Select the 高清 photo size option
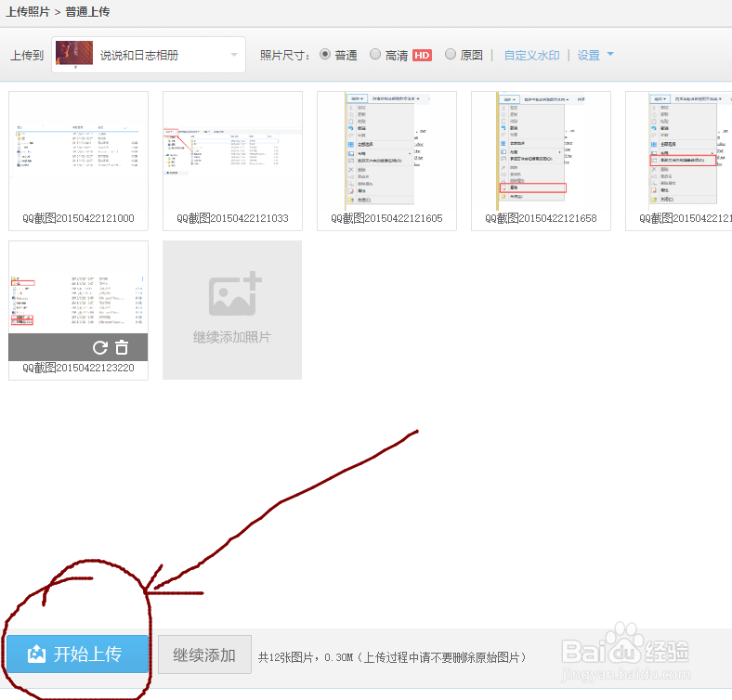732x700 pixels. pos(375,55)
